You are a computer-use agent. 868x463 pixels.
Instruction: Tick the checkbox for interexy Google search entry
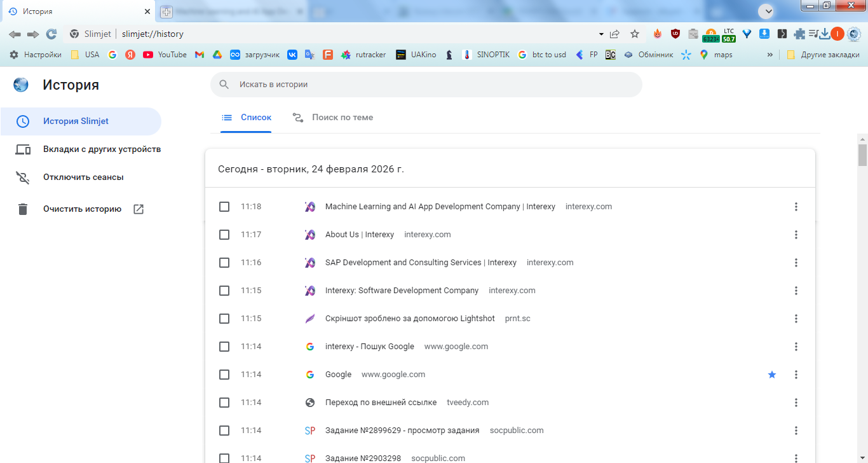224,347
